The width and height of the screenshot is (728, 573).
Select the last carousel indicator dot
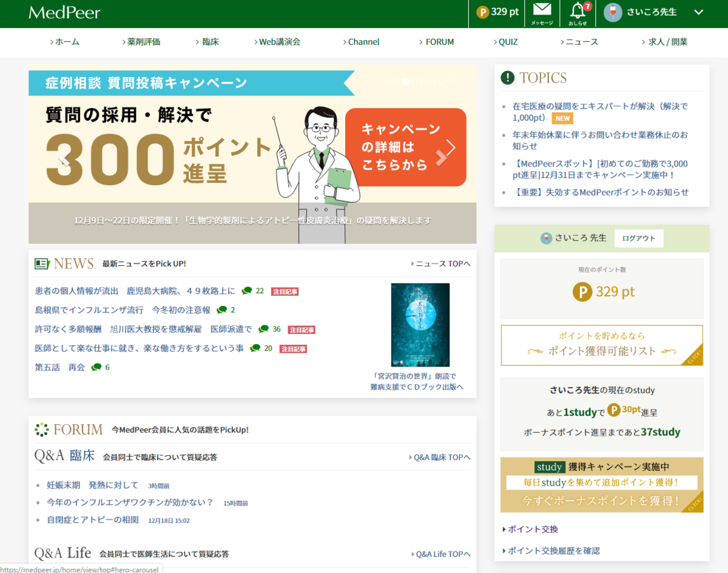pyautogui.click(x=451, y=81)
